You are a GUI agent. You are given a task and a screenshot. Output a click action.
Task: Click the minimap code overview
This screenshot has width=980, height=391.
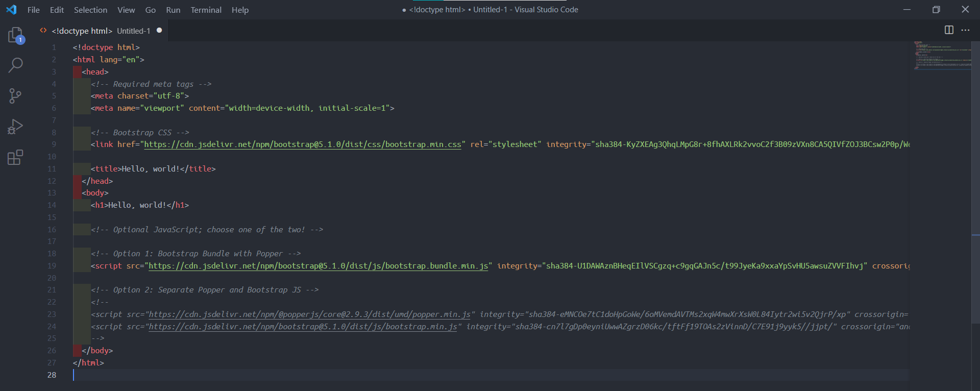942,55
